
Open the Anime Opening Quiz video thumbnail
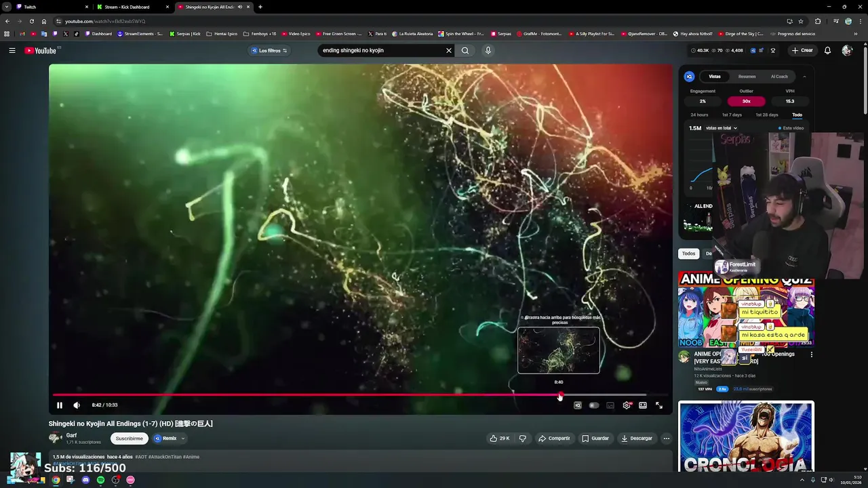pyautogui.click(x=746, y=310)
